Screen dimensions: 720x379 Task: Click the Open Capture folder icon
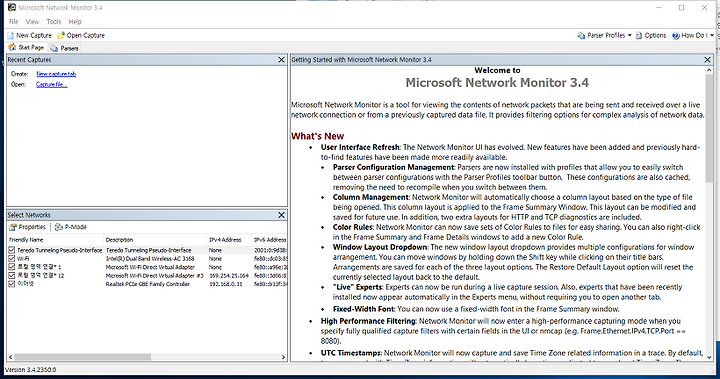tap(61, 35)
